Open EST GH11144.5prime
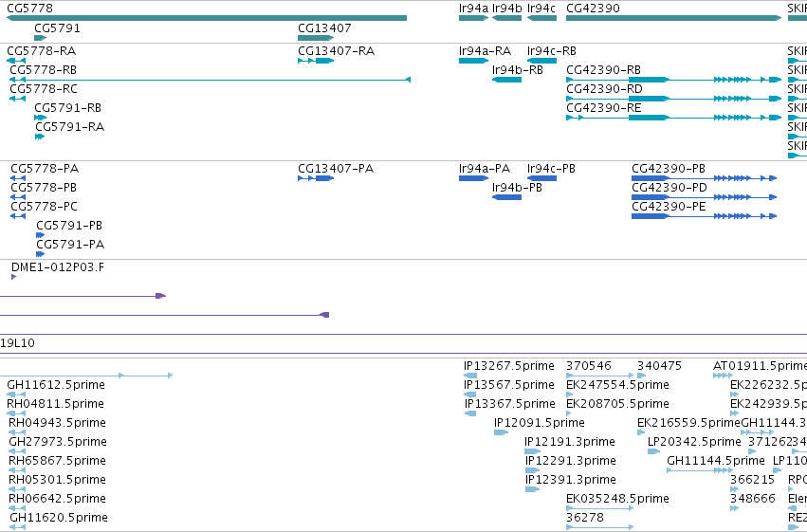The image size is (807, 532). point(716,461)
